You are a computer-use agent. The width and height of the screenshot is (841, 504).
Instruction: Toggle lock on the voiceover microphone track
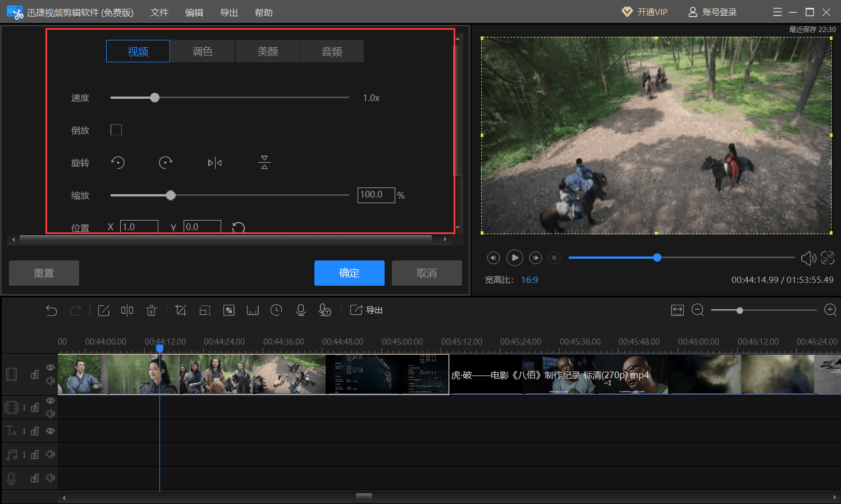[x=35, y=478]
